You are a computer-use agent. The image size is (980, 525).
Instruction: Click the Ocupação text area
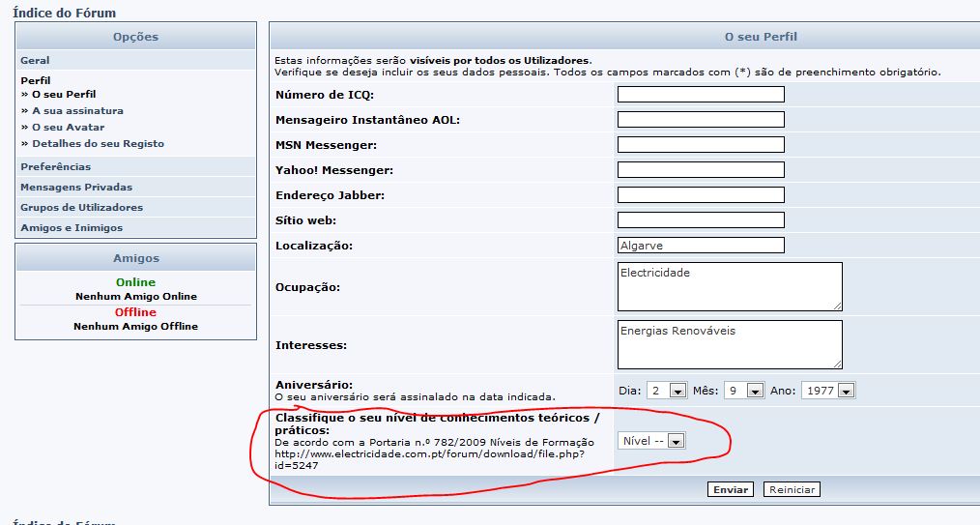coord(729,287)
